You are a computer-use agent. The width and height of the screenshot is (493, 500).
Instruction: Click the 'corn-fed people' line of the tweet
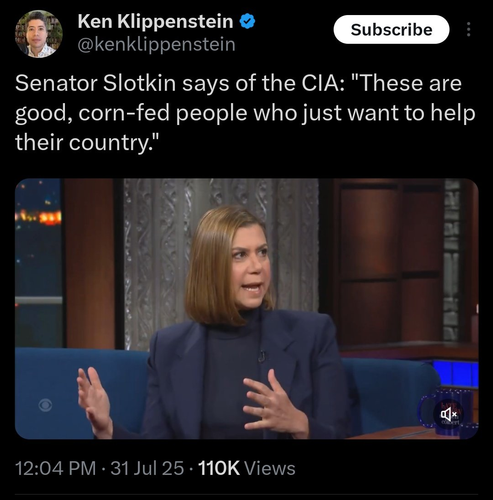pos(245,113)
